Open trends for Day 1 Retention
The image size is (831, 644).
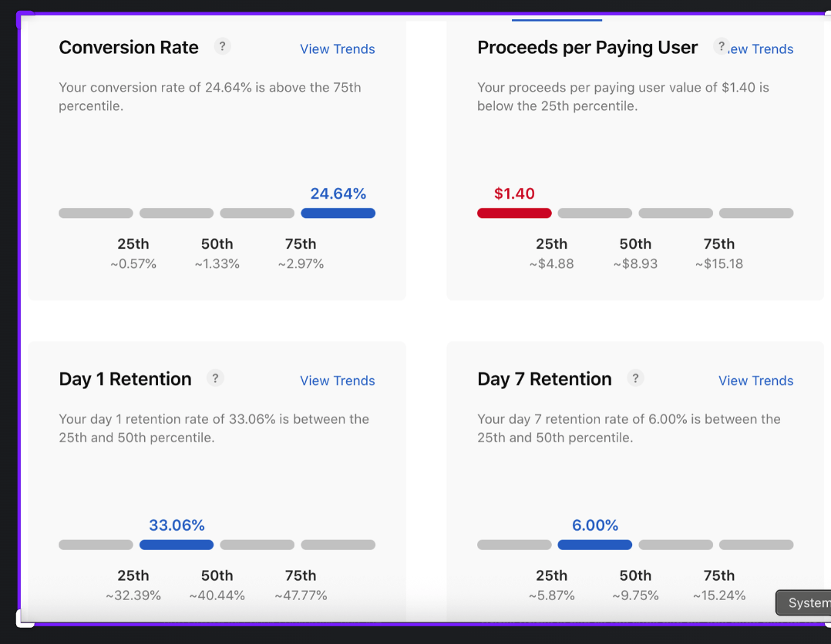(337, 381)
